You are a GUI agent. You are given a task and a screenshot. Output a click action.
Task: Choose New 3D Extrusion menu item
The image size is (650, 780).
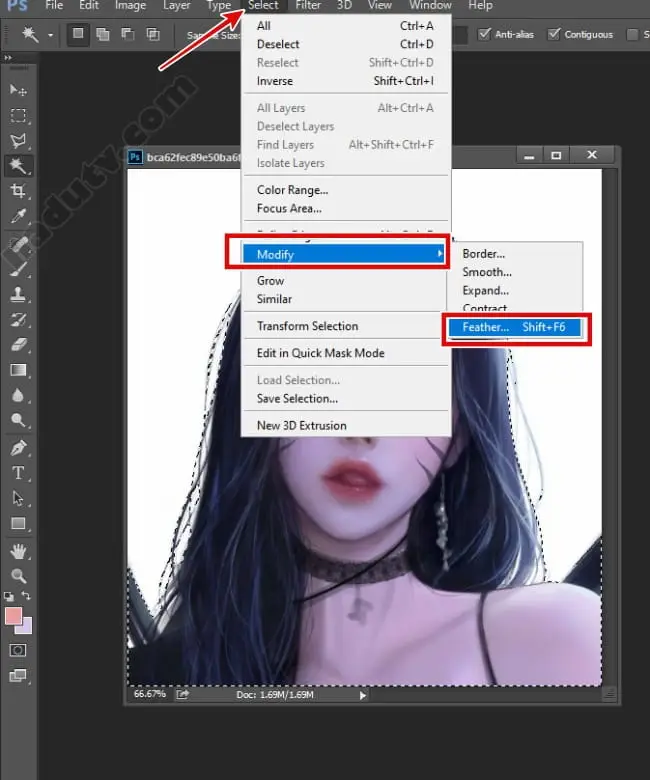[345, 426]
